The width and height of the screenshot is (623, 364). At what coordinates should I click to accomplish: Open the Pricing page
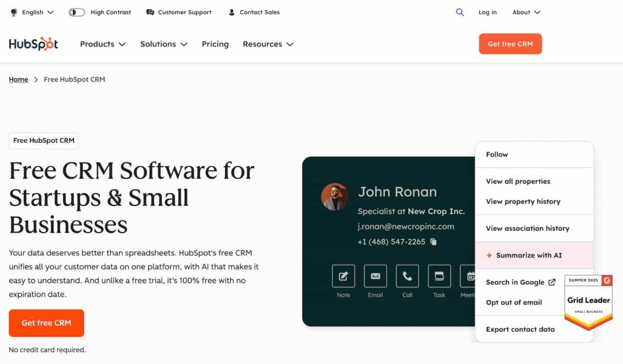pos(215,44)
